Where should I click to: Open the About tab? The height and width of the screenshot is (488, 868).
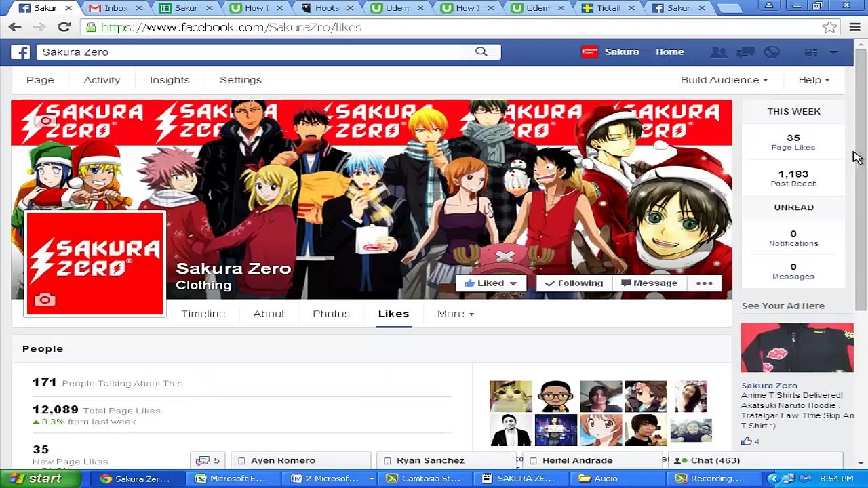coord(269,314)
